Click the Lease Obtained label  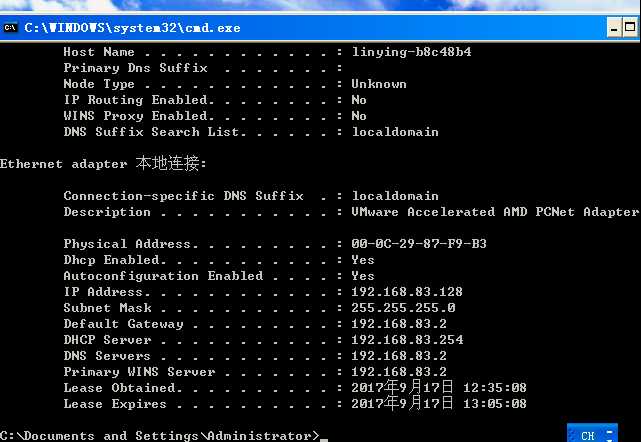click(x=119, y=387)
